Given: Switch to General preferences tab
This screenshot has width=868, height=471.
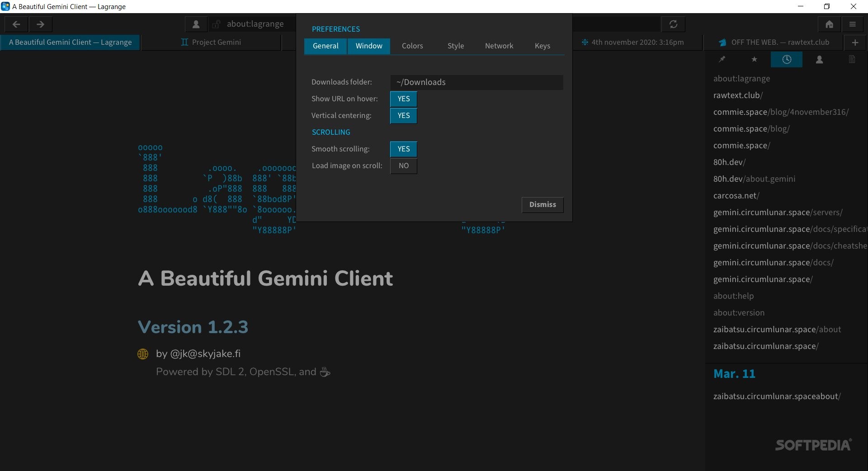Looking at the screenshot, I should tap(325, 46).
